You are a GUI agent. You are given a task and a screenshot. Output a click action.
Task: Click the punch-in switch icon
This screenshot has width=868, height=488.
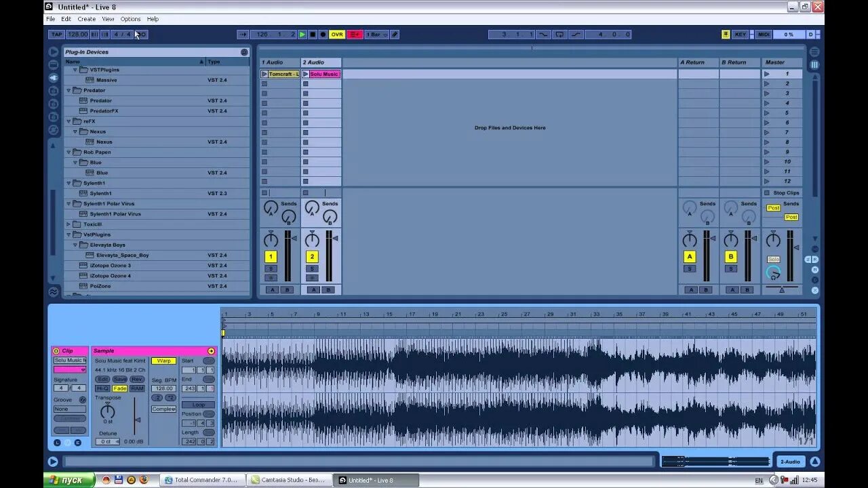point(543,35)
